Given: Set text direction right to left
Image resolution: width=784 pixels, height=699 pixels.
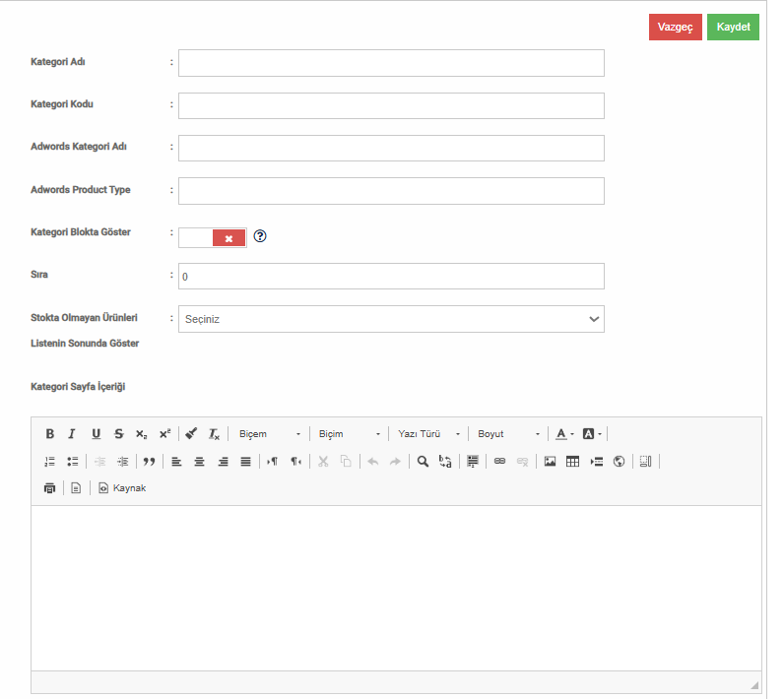Looking at the screenshot, I should 295,461.
